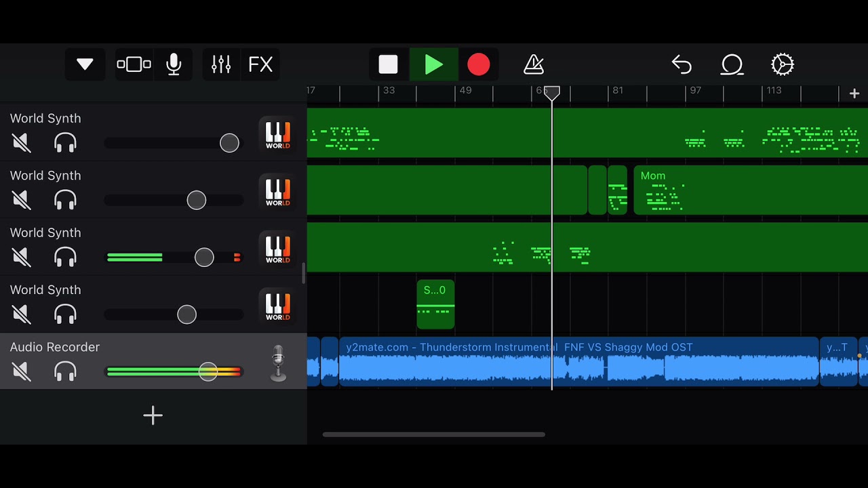
Task: Stop playback with the square button
Action: pos(388,64)
